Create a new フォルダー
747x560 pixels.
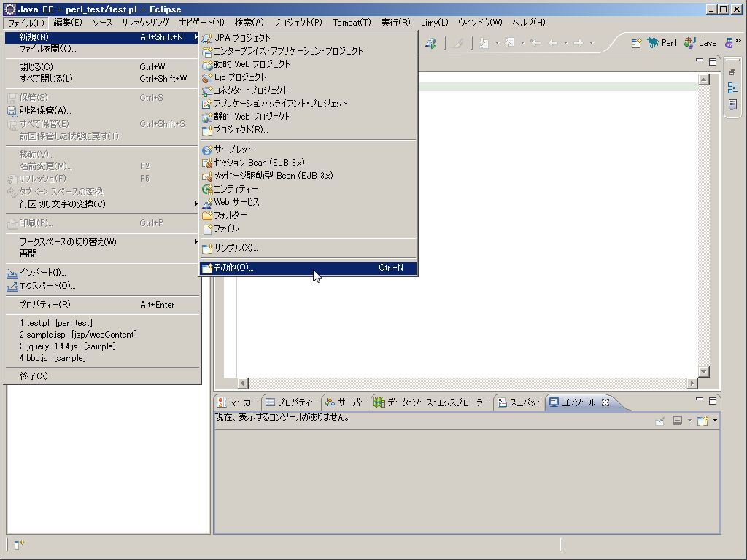click(309, 215)
